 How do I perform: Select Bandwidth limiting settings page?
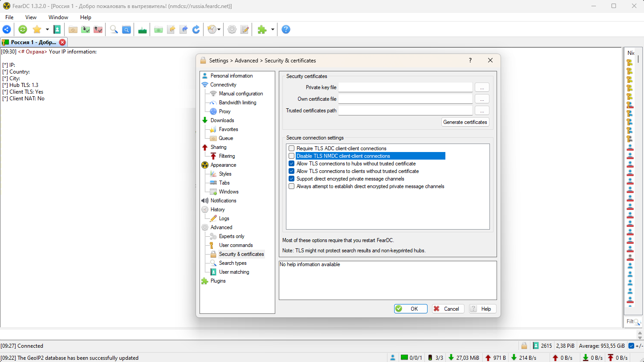237,103
